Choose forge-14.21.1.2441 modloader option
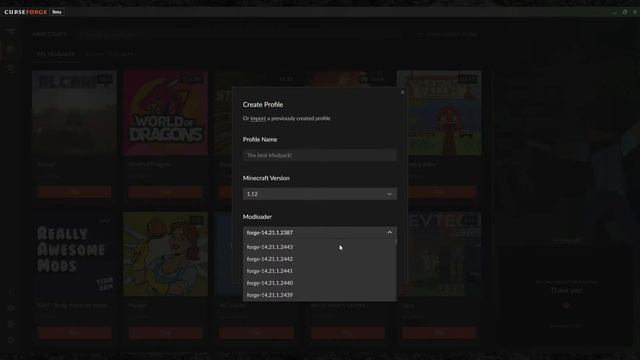This screenshot has width=640, height=360. [x=319, y=271]
